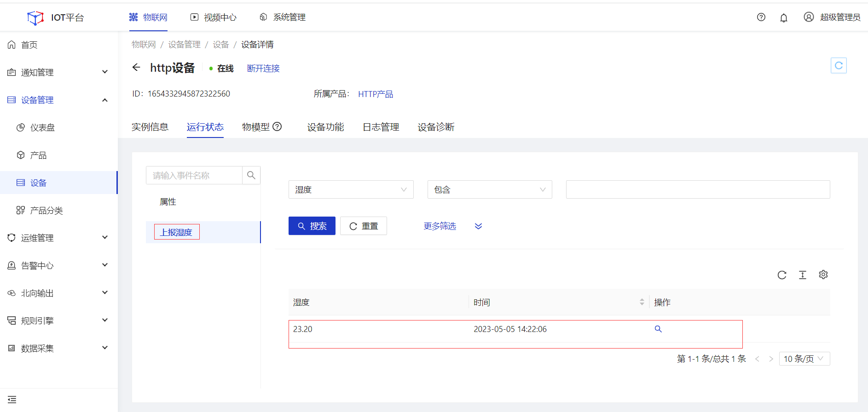The image size is (868, 412).
Task: Switch to 视频中心 top navigation
Action: coord(214,17)
